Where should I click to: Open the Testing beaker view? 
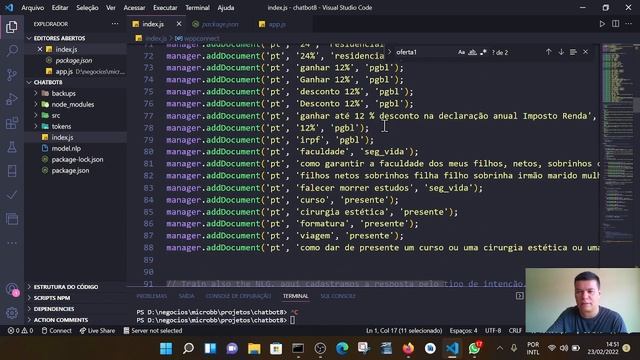(12, 147)
